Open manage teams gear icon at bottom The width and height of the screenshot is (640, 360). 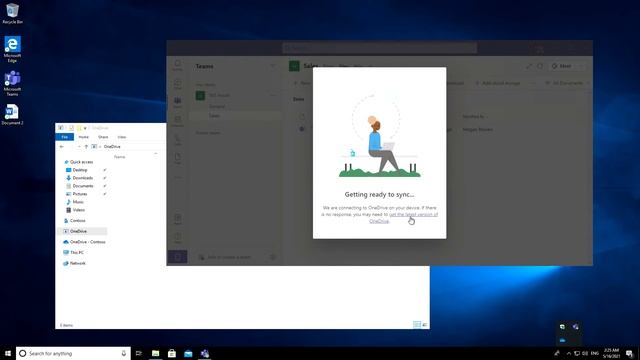point(273,257)
